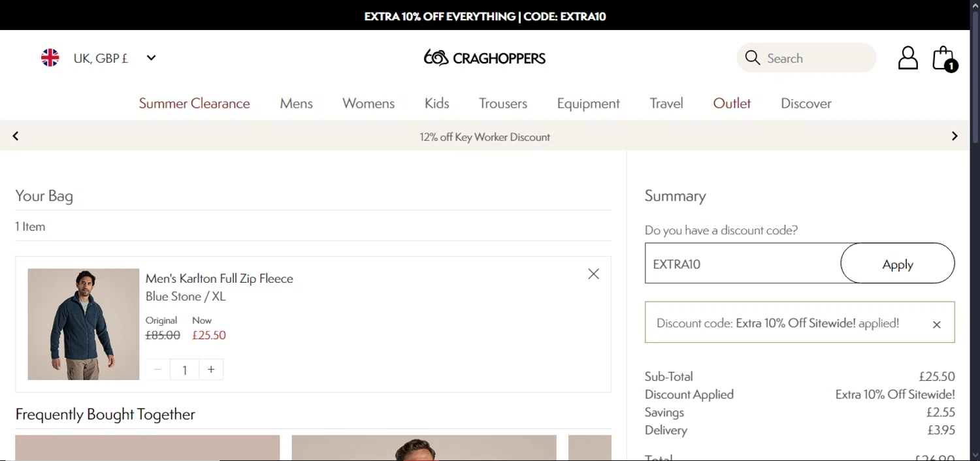Image resolution: width=980 pixels, height=461 pixels.
Task: Focus the discount code input field
Action: pyautogui.click(x=743, y=264)
